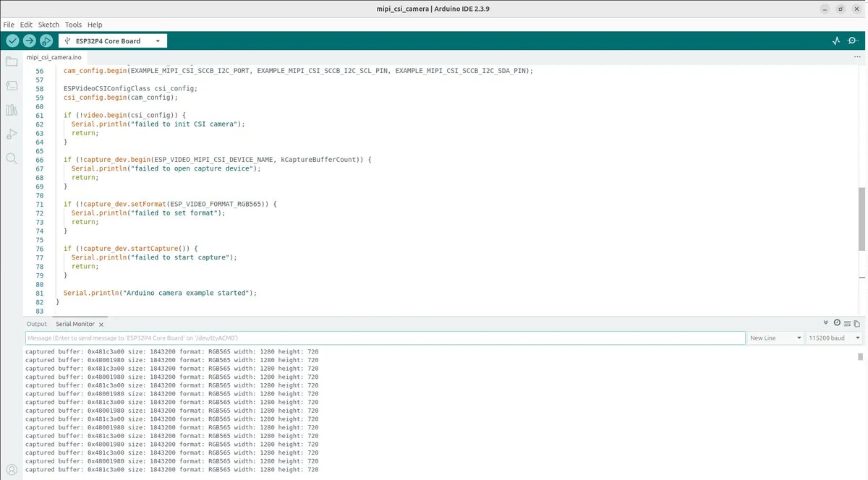868x480 pixels.
Task: Click EXAMPLE_MIPI_CSI_SCCB_I2C_SDA_PIN in line 56
Action: tap(460, 71)
